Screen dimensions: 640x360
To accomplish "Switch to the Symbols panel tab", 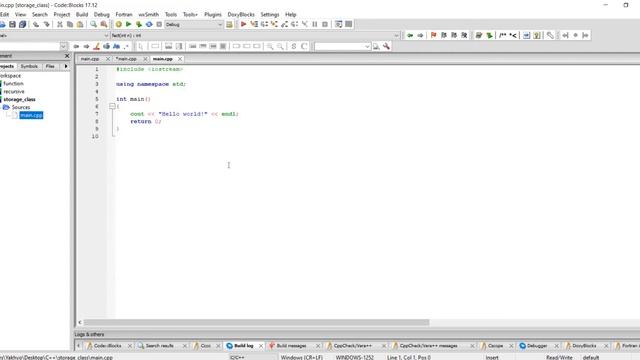I will 29,66.
